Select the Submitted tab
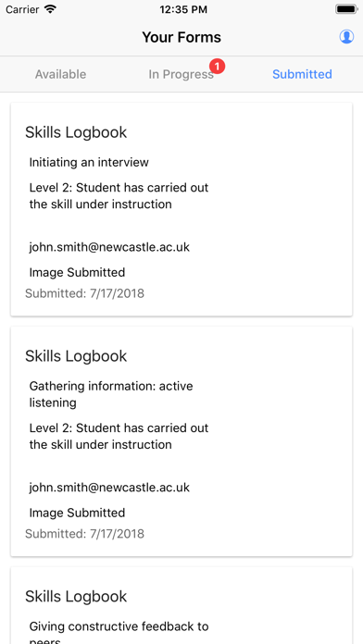 pyautogui.click(x=302, y=74)
